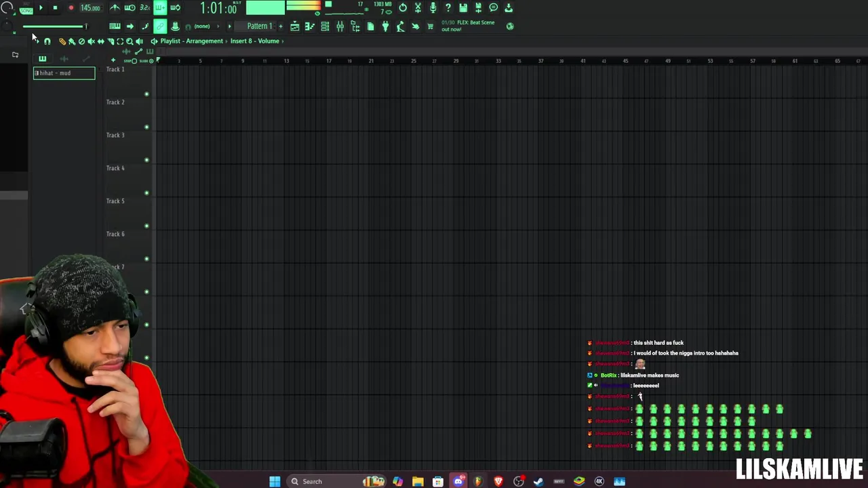
Task: Open Playlist - Arrangement menu
Action: coord(191,41)
